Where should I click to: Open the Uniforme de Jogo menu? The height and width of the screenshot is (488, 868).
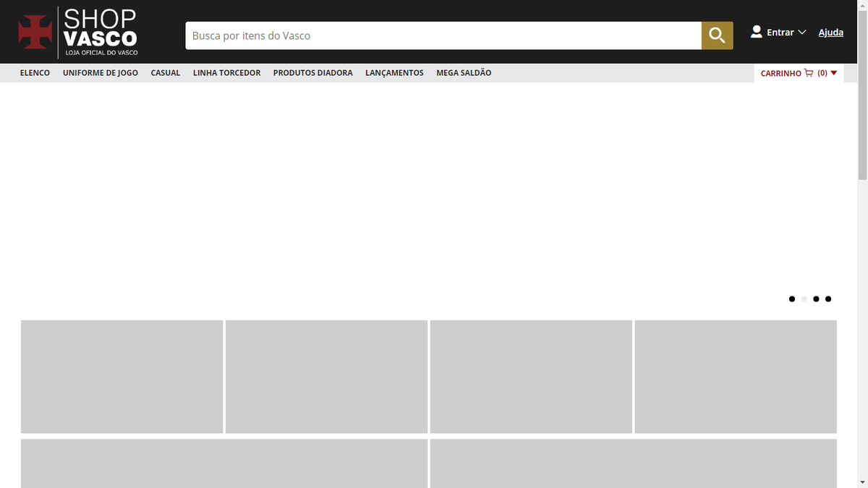[x=100, y=73]
